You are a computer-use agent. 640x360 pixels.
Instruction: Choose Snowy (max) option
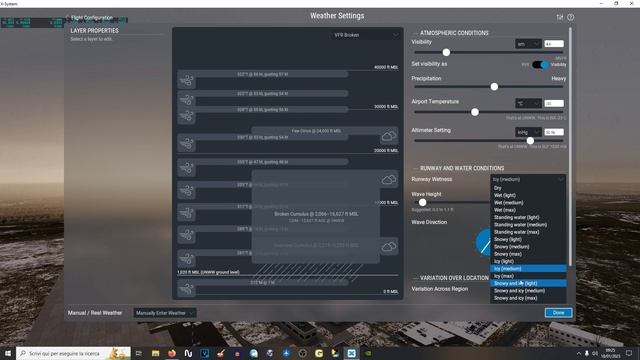(x=528, y=254)
